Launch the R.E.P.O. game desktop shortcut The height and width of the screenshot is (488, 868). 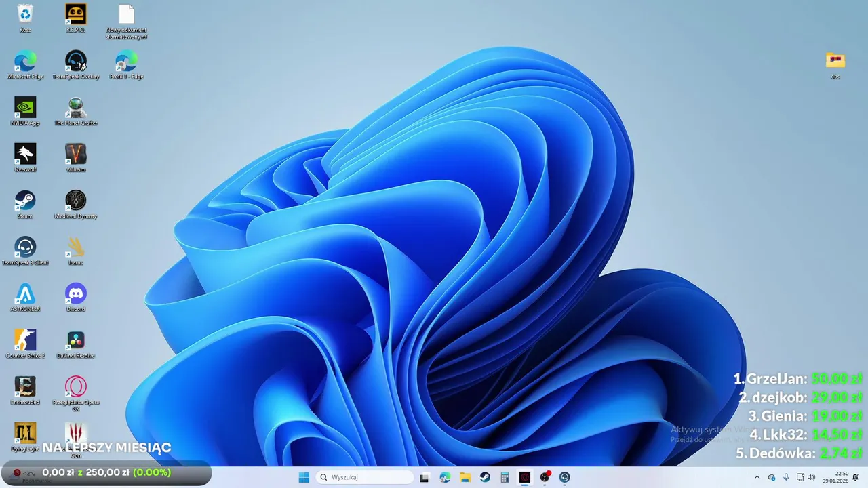[76, 18]
